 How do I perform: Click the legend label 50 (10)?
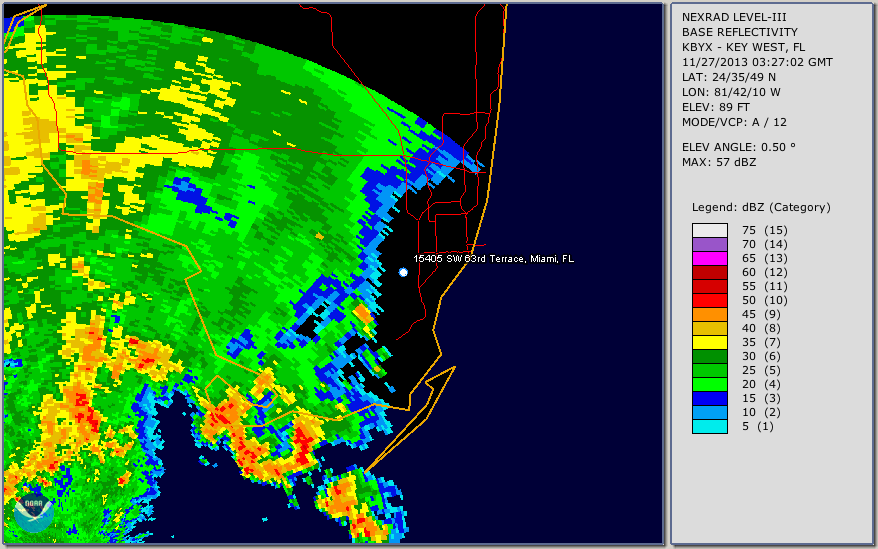pyautogui.click(x=765, y=300)
